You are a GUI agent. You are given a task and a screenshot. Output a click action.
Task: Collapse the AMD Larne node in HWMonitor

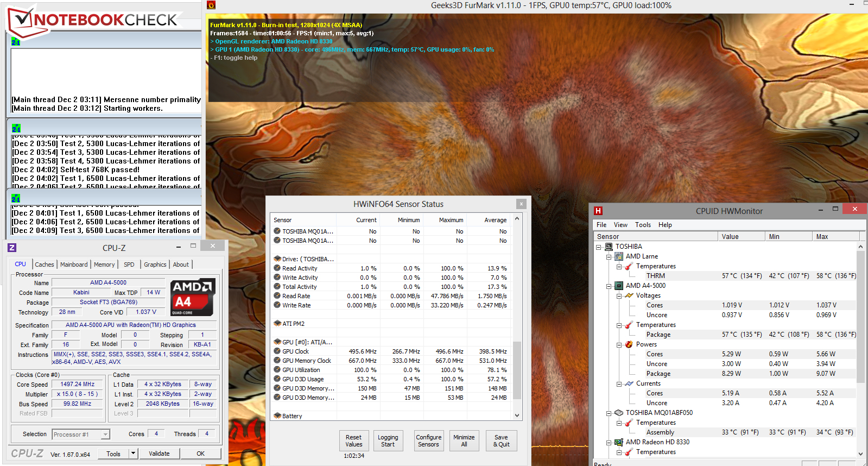pyautogui.click(x=609, y=257)
